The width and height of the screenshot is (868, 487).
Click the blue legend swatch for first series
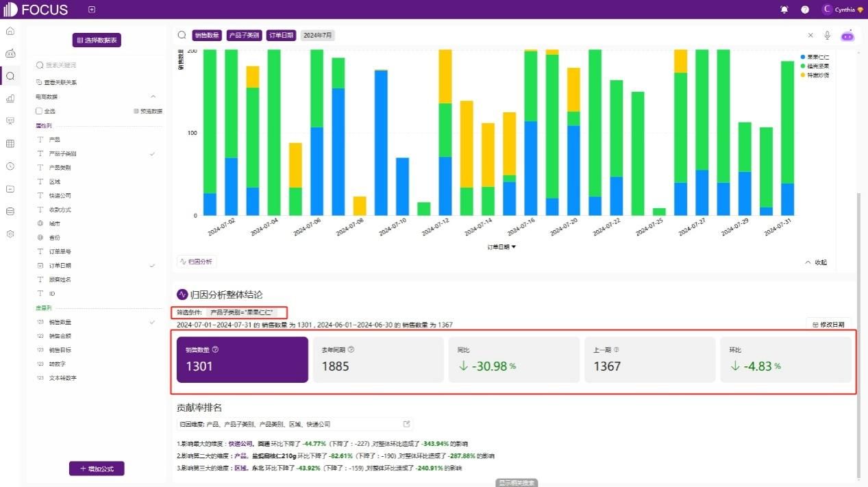coord(803,57)
